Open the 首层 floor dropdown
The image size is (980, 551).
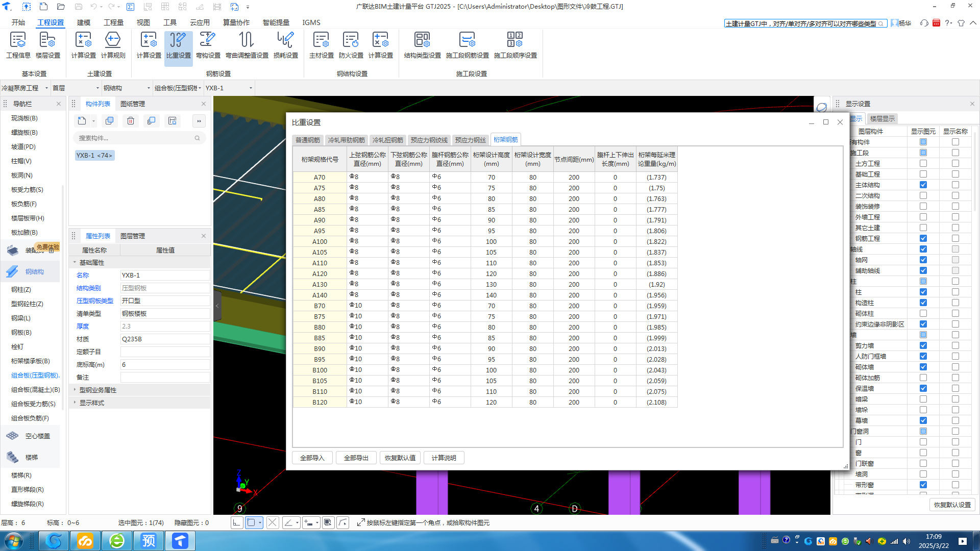coord(76,88)
